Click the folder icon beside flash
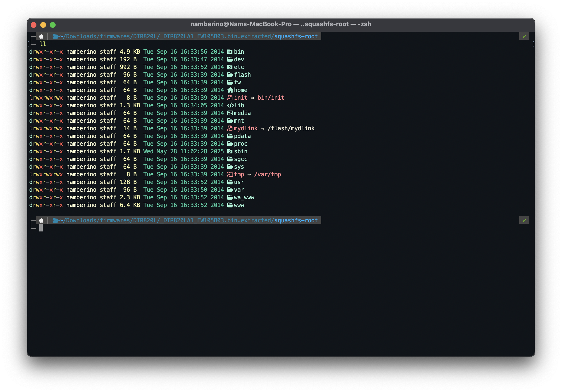The image size is (562, 392). [230, 75]
